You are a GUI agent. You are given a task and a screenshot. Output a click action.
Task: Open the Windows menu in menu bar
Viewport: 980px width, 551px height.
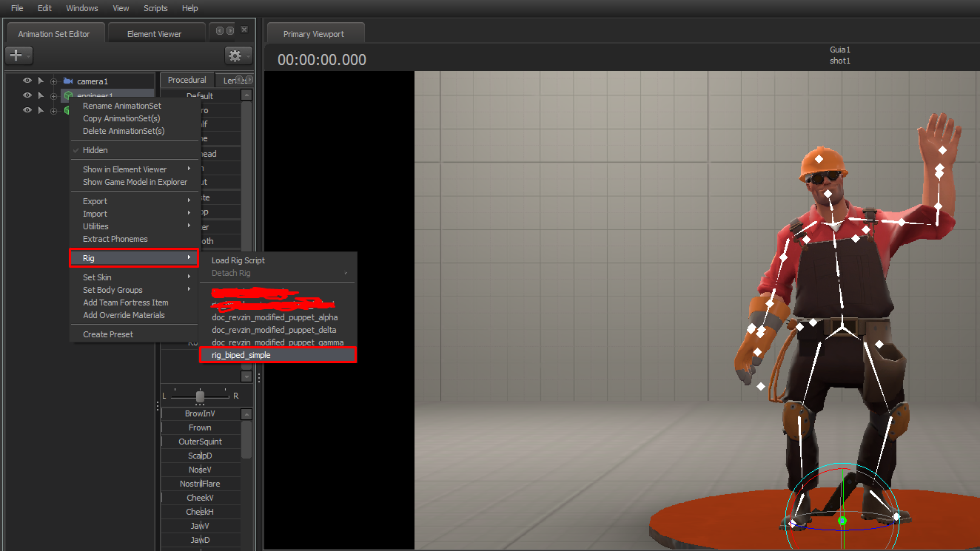(82, 8)
